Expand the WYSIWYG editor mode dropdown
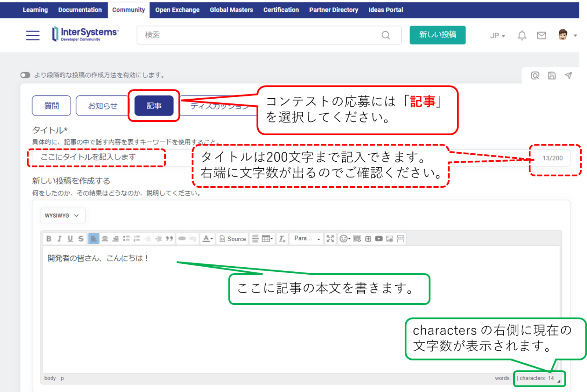 point(62,216)
